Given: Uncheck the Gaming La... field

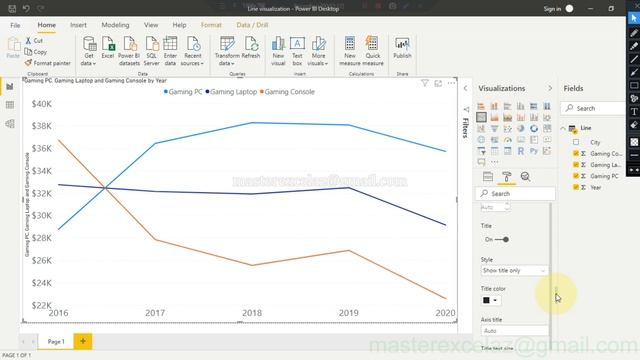Looking at the screenshot, I should (576, 164).
